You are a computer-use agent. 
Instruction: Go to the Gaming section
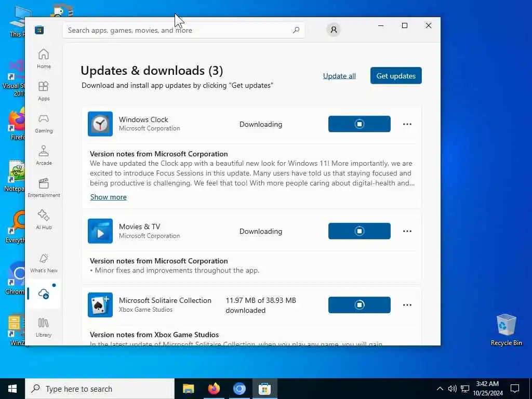(44, 124)
